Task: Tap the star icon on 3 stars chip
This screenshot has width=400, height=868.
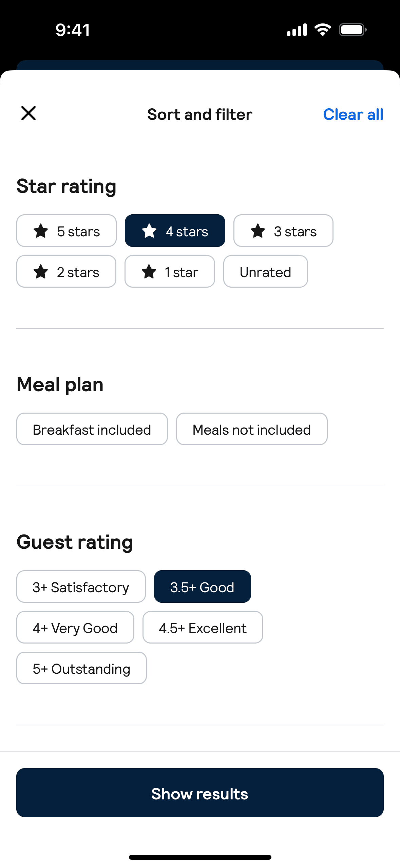Action: 258,231
